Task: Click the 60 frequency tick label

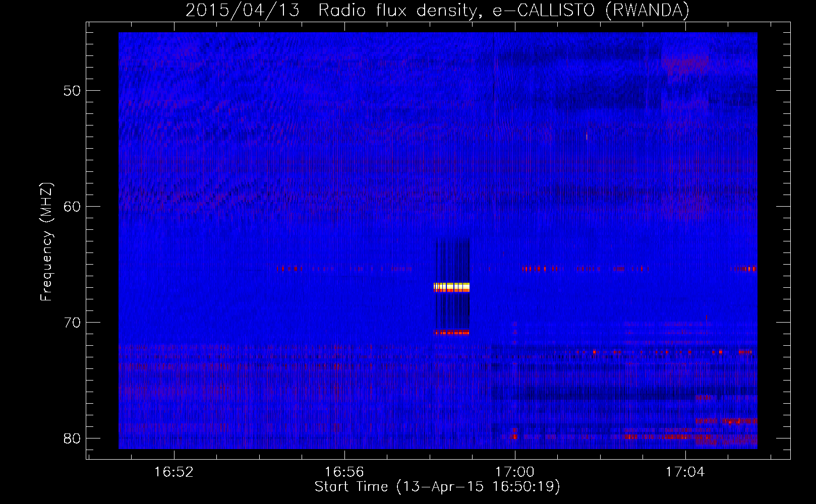Action: click(72, 207)
